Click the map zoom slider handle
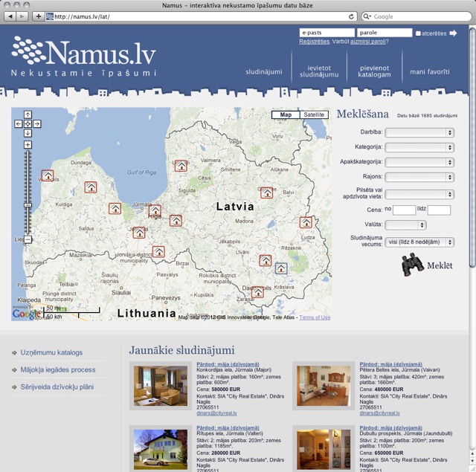476x472 pixels. click(x=28, y=205)
